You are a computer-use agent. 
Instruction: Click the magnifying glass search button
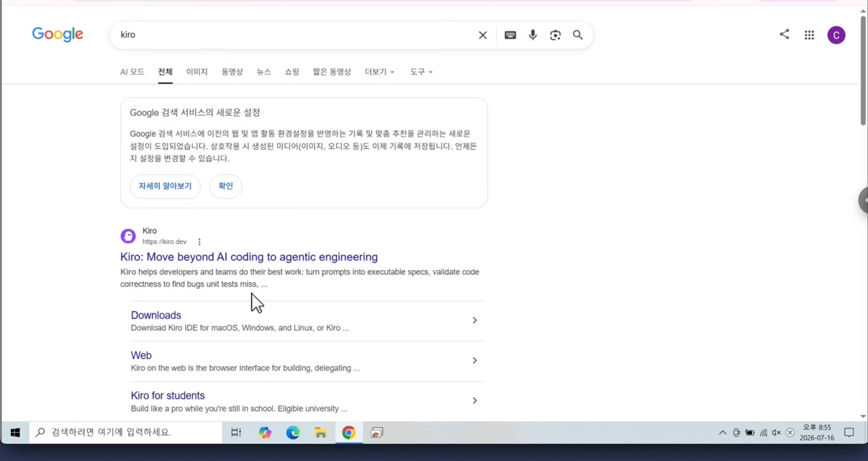(578, 35)
